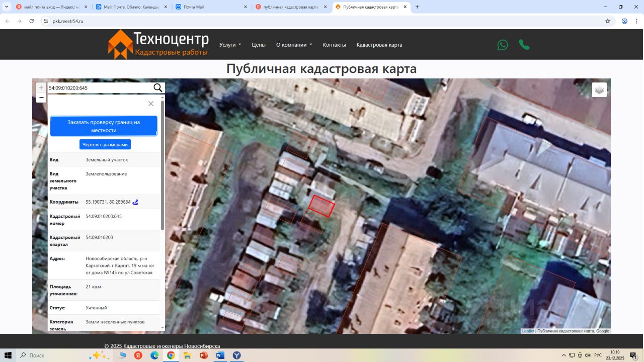The height and width of the screenshot is (362, 644).
Task: Click the 'Чертеж с размерами' button
Action: pyautogui.click(x=105, y=144)
